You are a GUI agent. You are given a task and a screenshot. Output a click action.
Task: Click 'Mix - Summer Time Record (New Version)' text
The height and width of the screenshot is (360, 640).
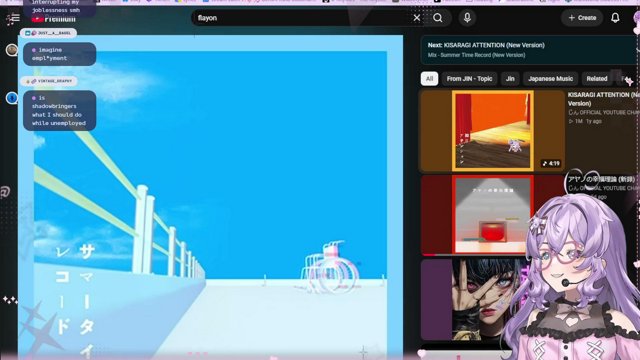tap(476, 55)
